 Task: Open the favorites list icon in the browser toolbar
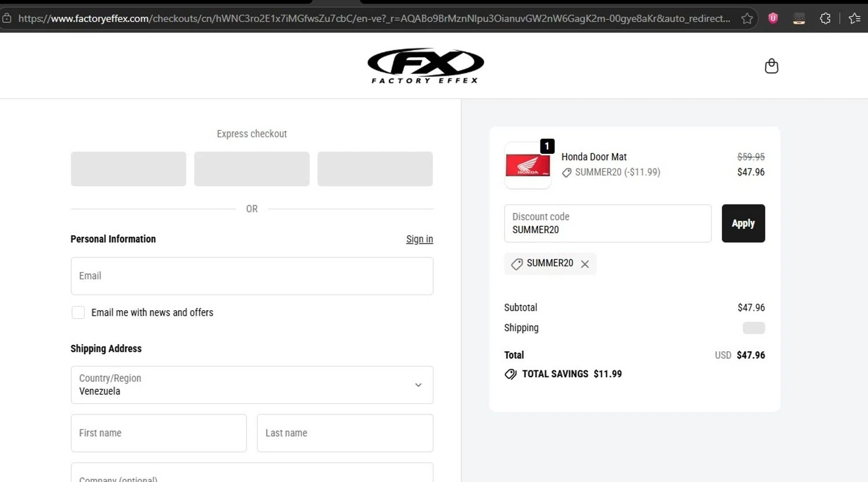[x=854, y=19]
